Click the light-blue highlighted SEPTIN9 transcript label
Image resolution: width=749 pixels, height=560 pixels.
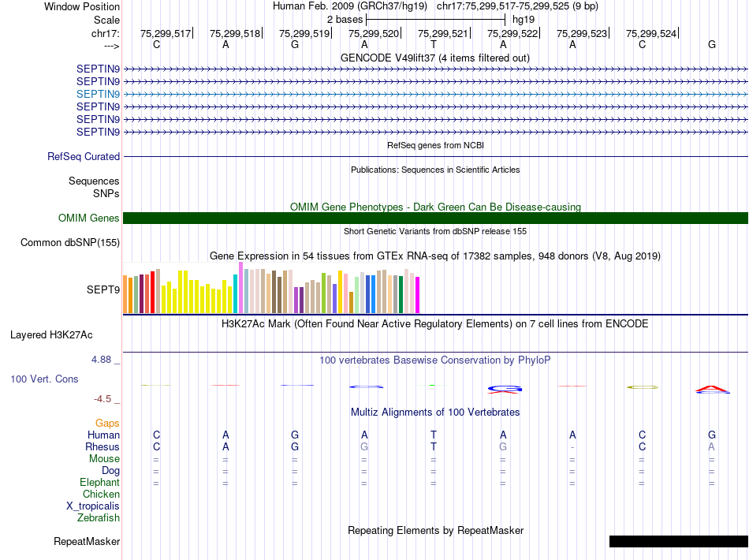pos(98,94)
